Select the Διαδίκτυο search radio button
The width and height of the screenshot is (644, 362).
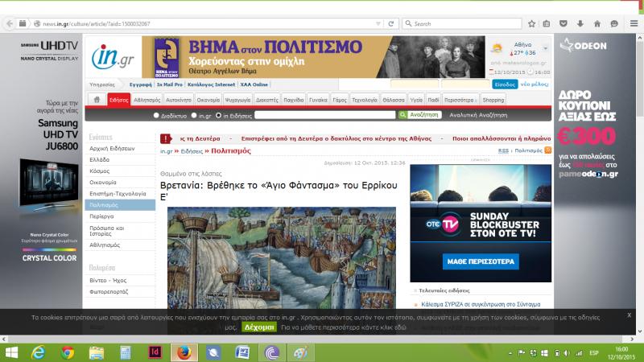pyautogui.click(x=156, y=115)
